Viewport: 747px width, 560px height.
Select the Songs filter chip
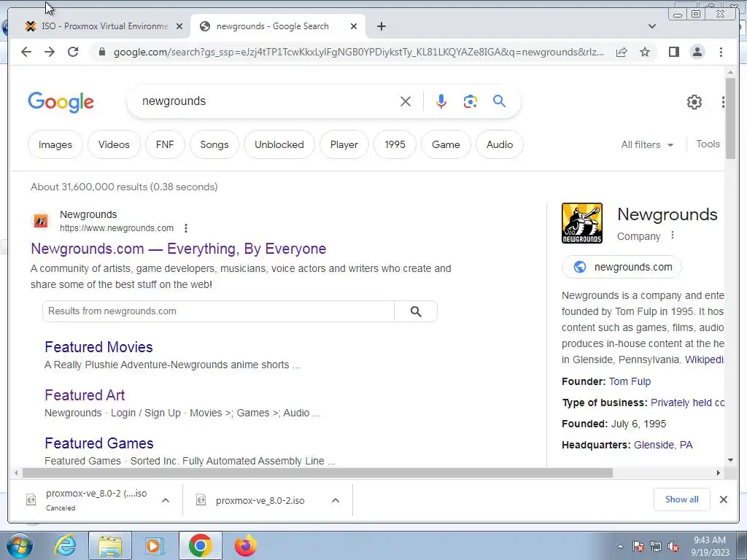click(x=214, y=145)
